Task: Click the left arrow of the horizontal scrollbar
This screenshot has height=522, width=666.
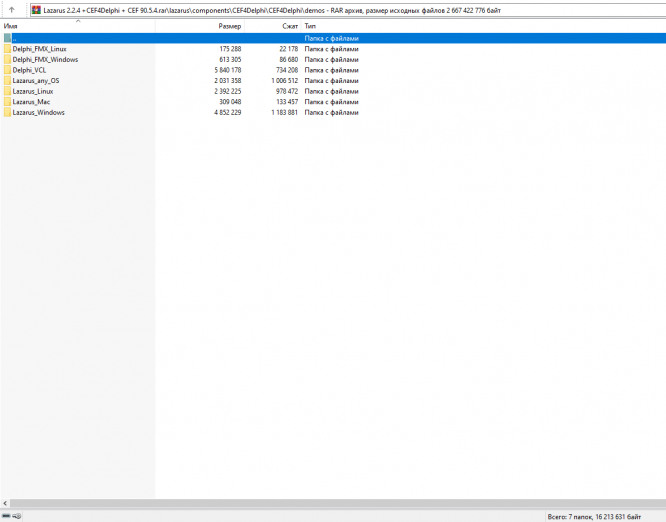Action: 5,503
